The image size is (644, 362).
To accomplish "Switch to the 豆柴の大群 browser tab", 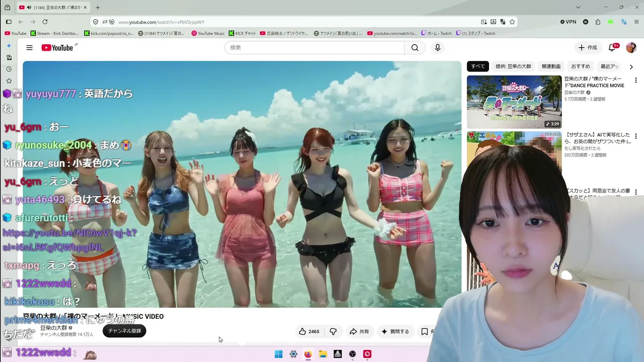I will click(x=53, y=8).
